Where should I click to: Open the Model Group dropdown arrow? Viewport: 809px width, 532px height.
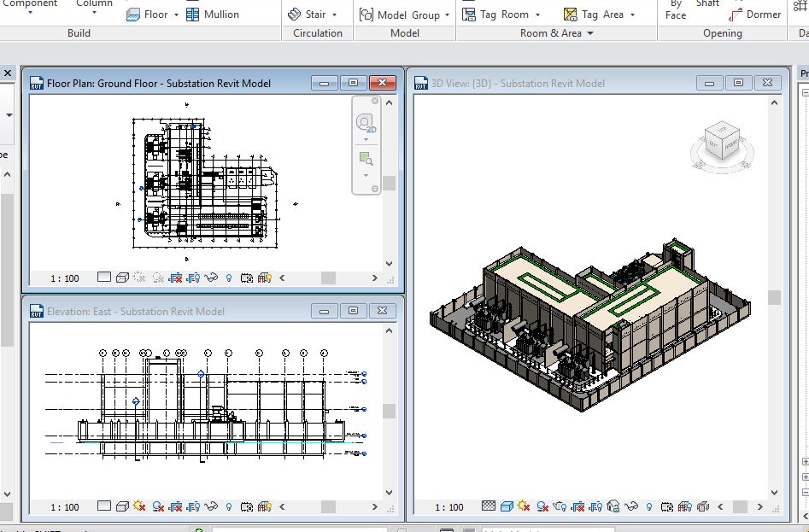[447, 15]
